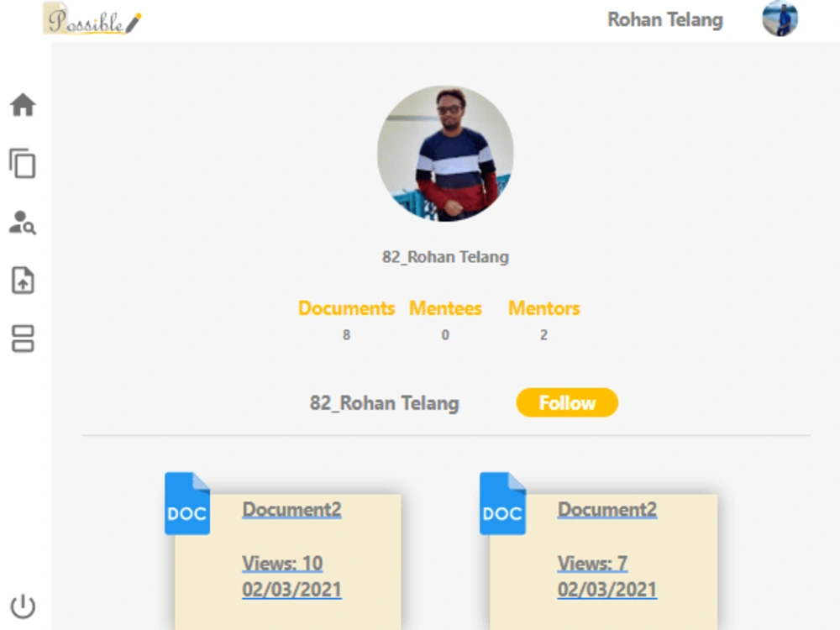Click the yellow Follow button

click(567, 402)
